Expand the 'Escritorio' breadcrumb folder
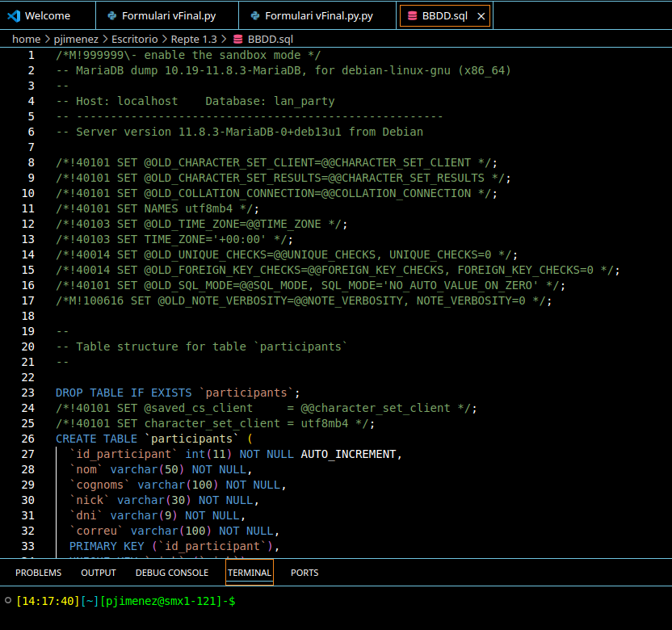Screen dimensions: 672x630 [135, 39]
